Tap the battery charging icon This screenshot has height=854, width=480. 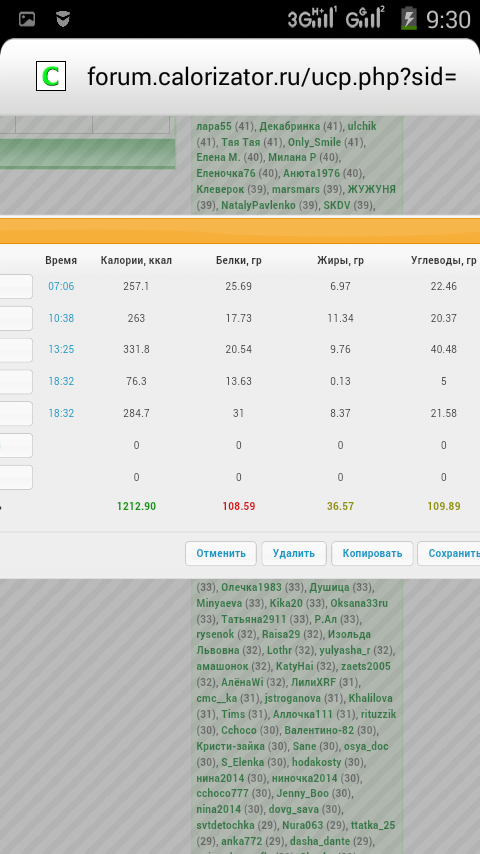click(409, 19)
